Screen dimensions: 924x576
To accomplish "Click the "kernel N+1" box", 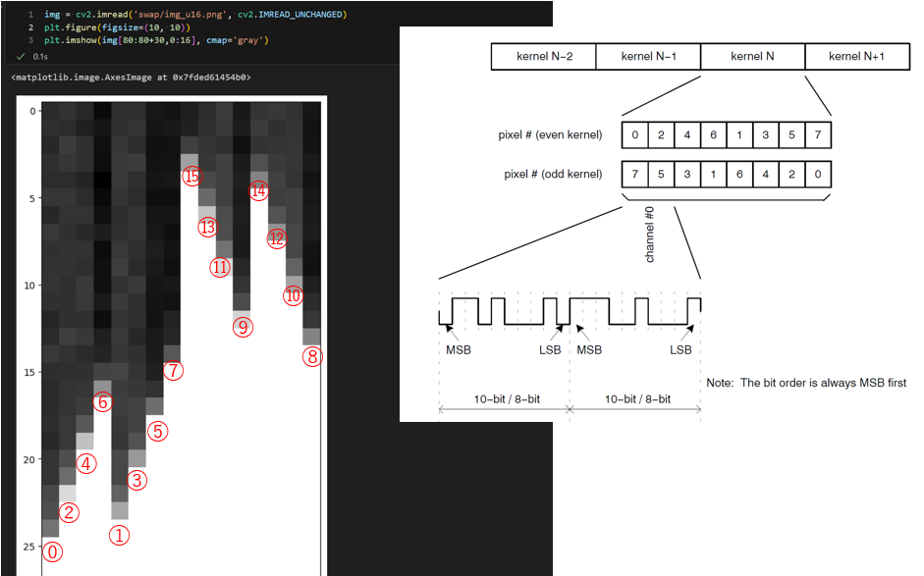I will coord(856,57).
